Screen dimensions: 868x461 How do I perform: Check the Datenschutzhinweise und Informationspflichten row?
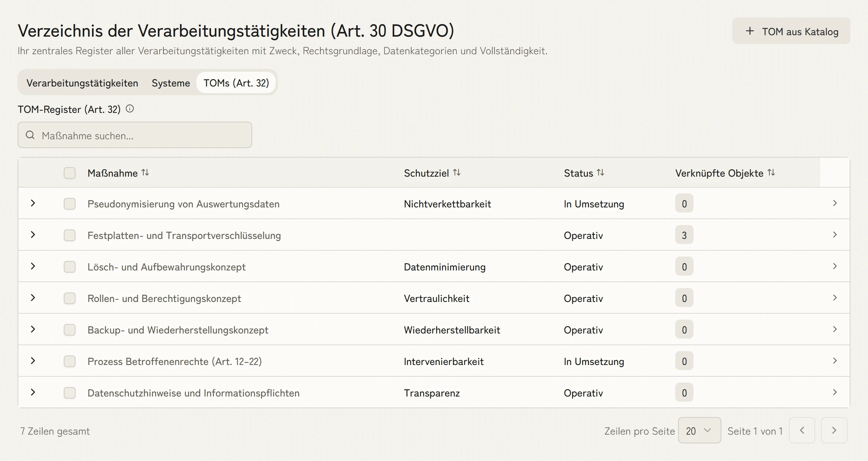(70, 393)
